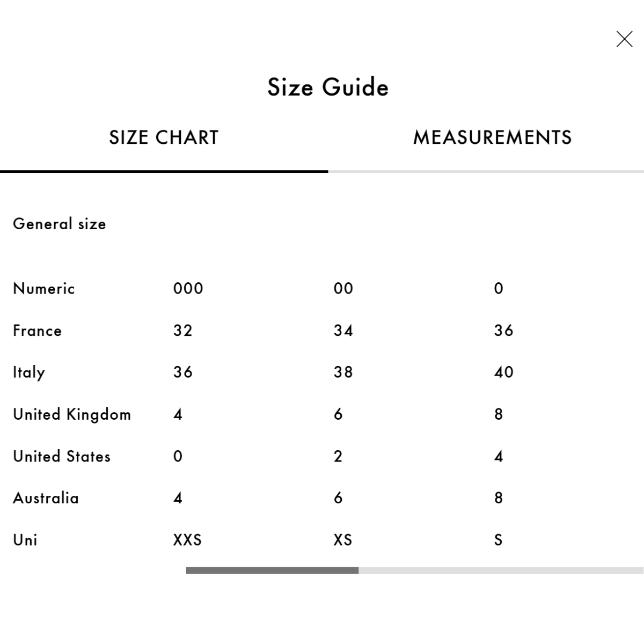Click the General size label
The width and height of the screenshot is (644, 644).
[x=60, y=224]
